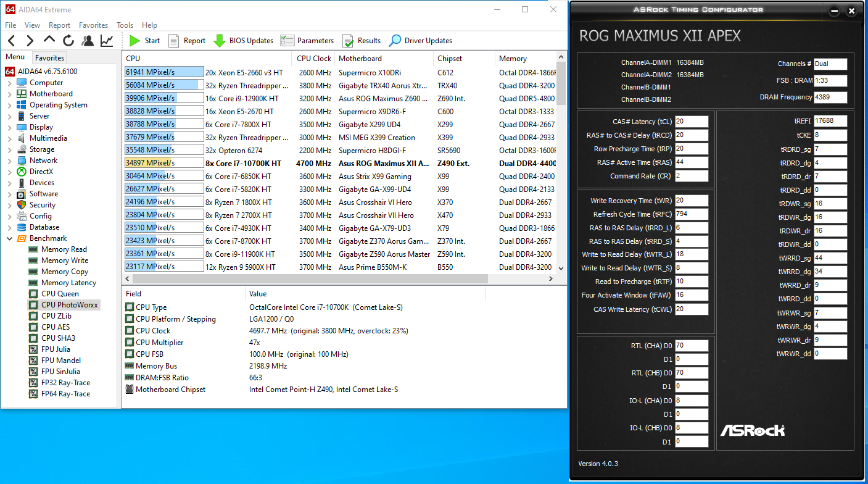Viewport: 868px width, 484px height.
Task: Collapse the Benchmark tree node arrow
Action: [10, 238]
